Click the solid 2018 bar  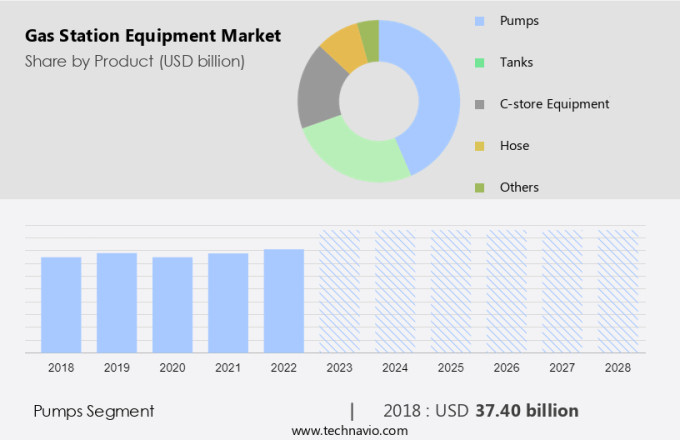[x=61, y=304]
